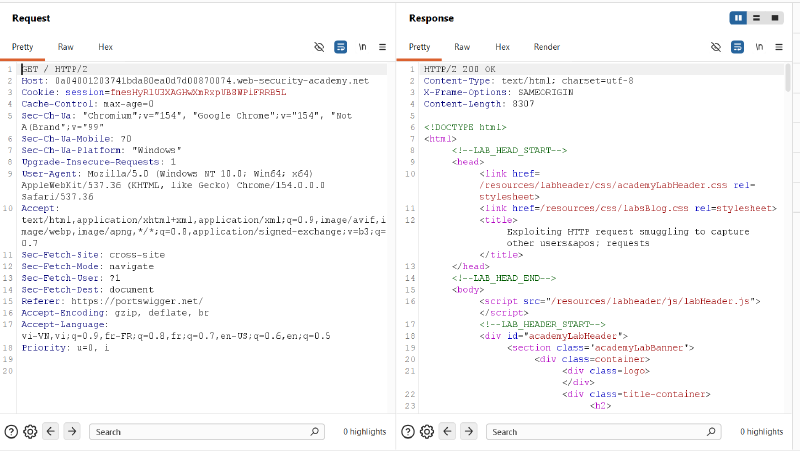
Task: Open help icon below Request panel
Action: (11, 432)
